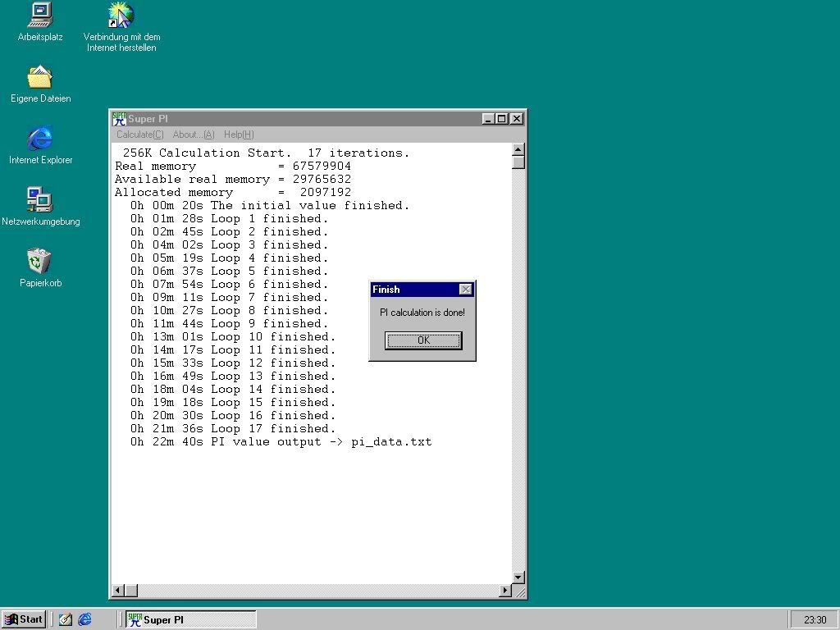
Task: Click the Super PI title bar icon
Action: pos(119,118)
